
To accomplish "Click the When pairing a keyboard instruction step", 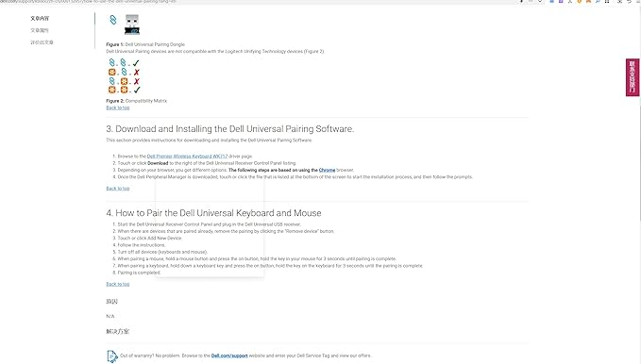I will (270, 266).
